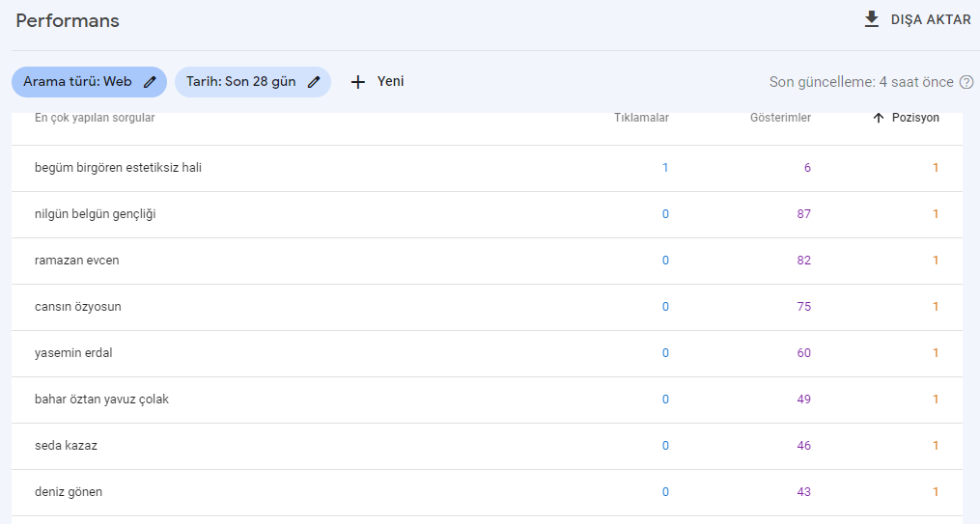Click the Performans page title

68,20
